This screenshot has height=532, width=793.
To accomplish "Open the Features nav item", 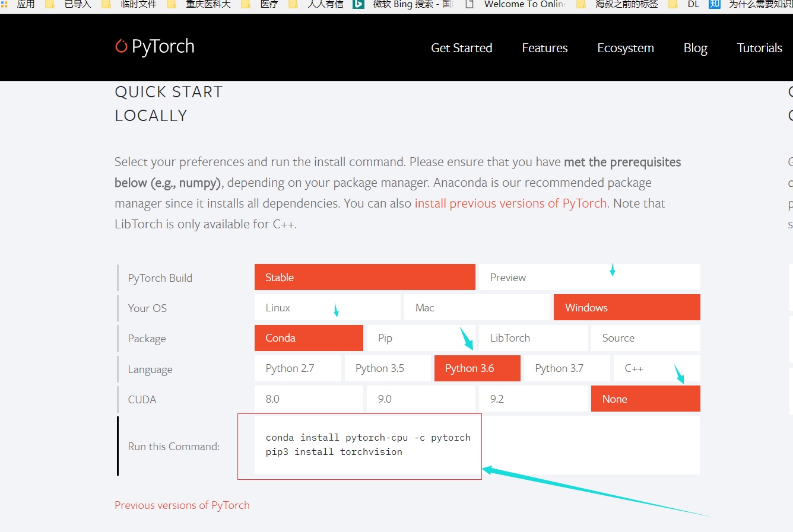I will click(545, 48).
